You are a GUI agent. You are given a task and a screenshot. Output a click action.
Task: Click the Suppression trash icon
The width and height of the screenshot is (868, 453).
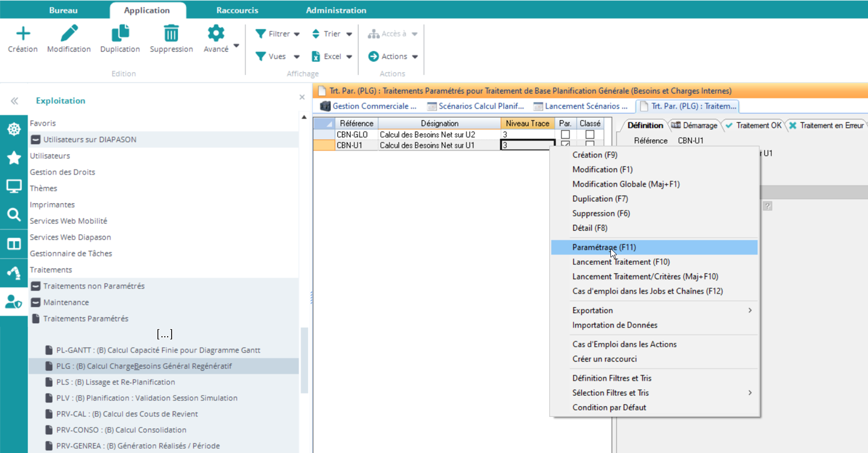pyautogui.click(x=171, y=33)
